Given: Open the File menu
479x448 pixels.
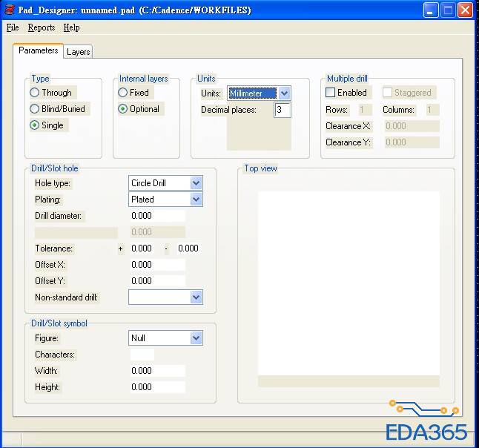Looking at the screenshot, I should pyautogui.click(x=13, y=27).
